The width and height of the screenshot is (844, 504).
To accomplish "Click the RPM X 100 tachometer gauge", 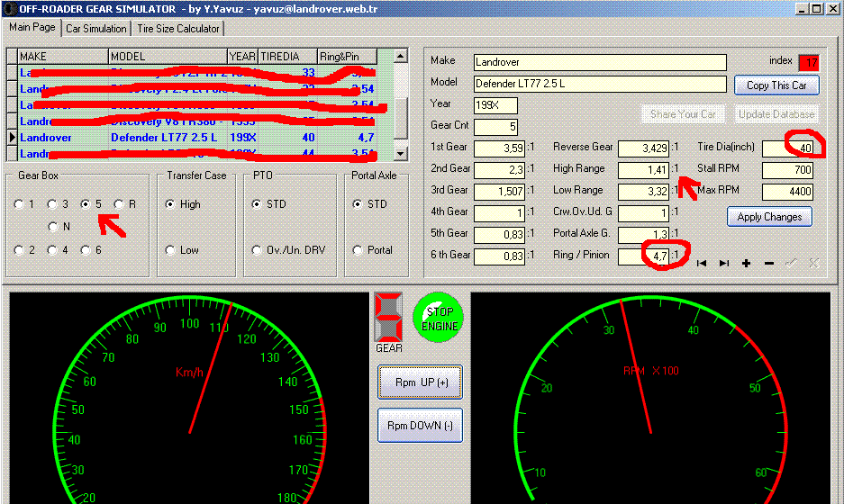I will [x=650, y=398].
